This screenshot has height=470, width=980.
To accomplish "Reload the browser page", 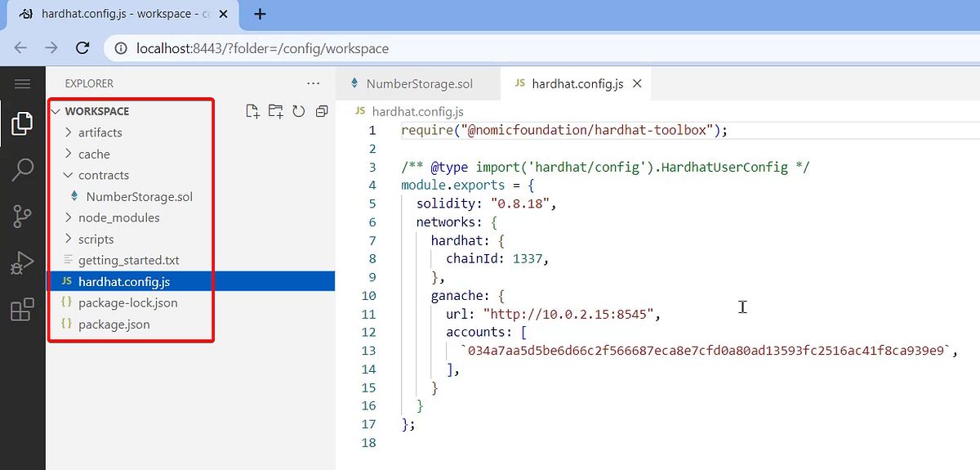I will pos(82,48).
